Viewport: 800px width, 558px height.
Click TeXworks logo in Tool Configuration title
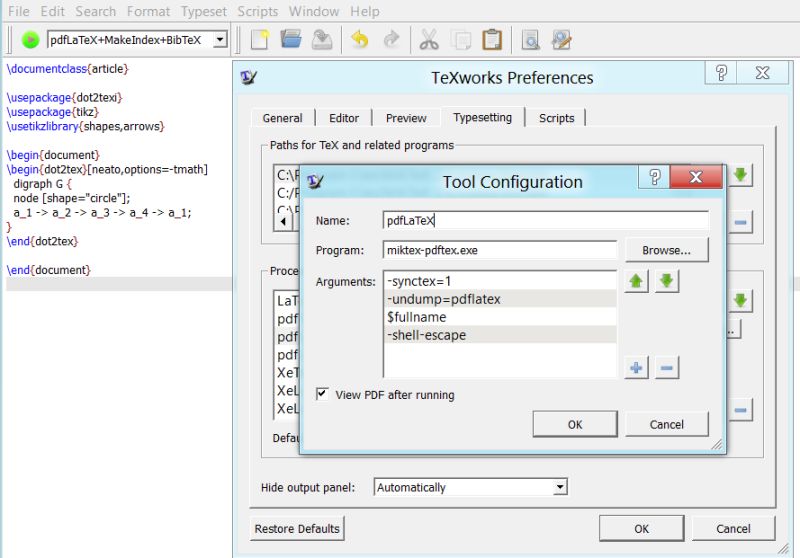click(315, 181)
